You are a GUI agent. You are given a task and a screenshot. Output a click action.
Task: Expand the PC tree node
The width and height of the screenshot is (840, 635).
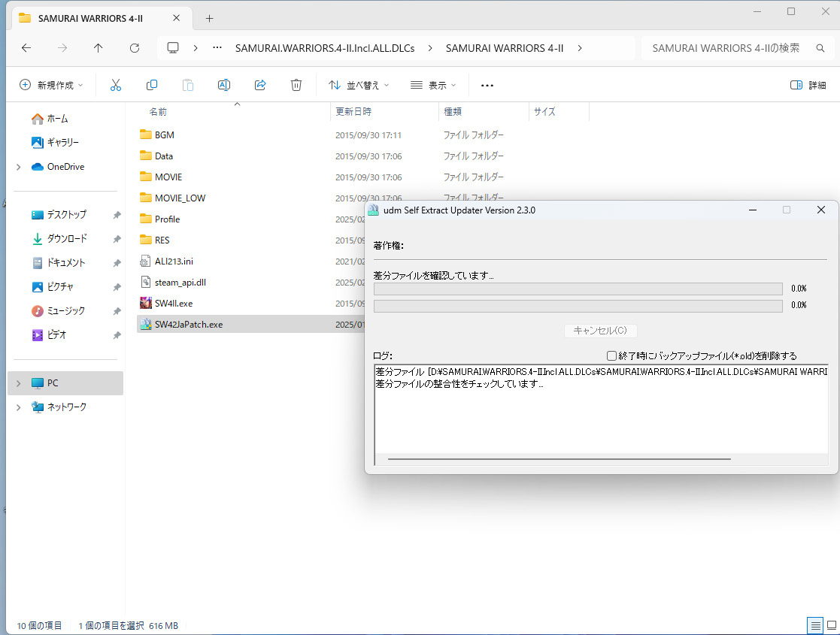(x=19, y=383)
